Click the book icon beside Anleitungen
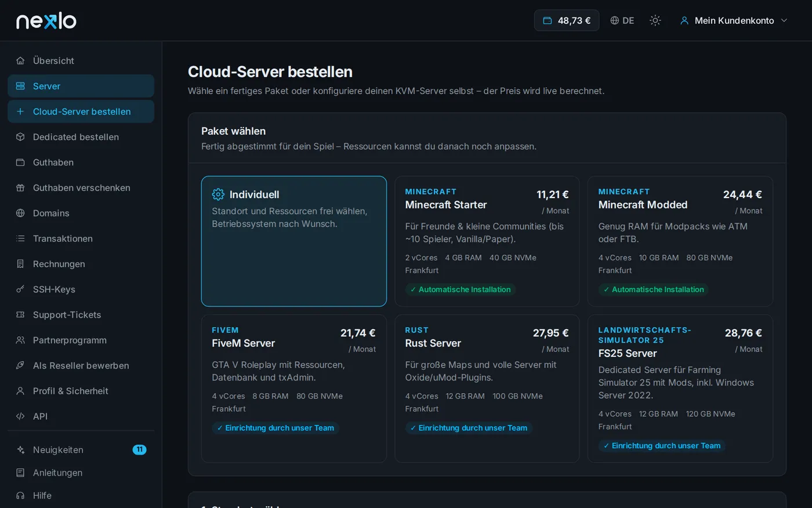Screen dimensions: 812x508 coord(20,473)
